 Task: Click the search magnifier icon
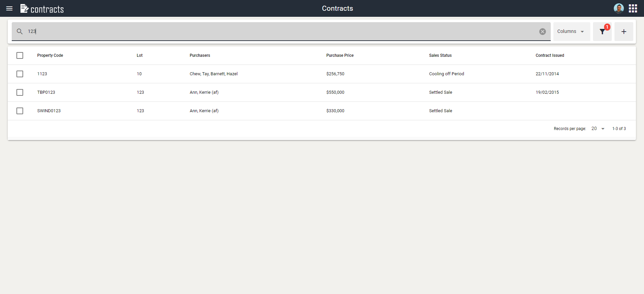20,31
